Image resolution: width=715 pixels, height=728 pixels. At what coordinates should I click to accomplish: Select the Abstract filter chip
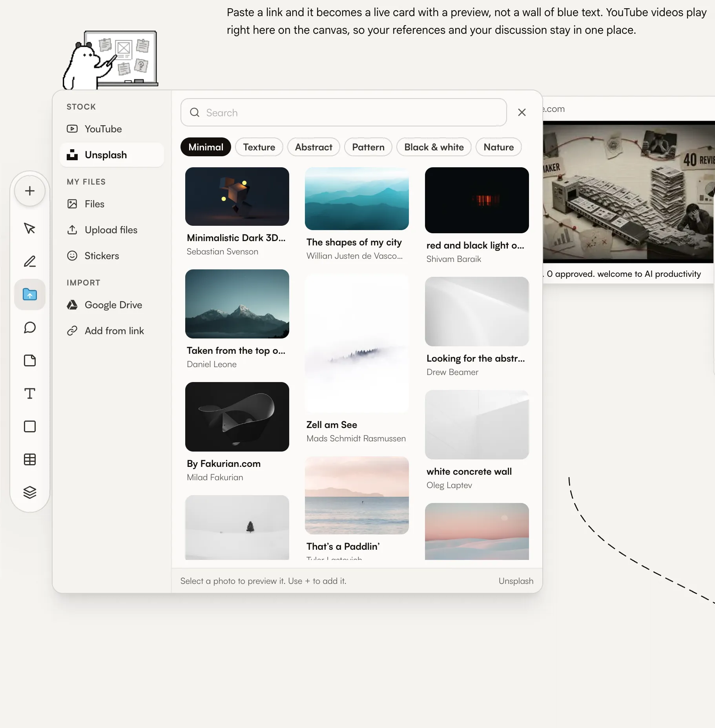click(x=314, y=147)
